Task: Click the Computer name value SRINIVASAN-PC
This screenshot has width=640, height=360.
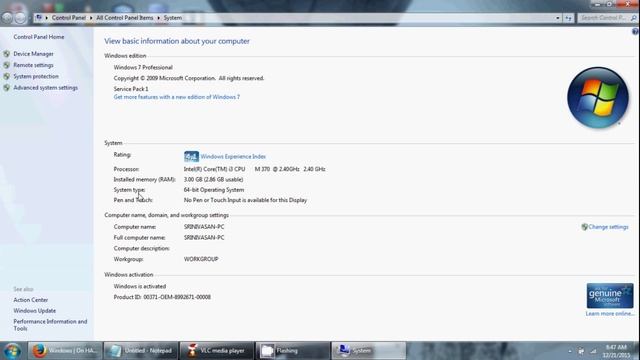Action: point(204,227)
